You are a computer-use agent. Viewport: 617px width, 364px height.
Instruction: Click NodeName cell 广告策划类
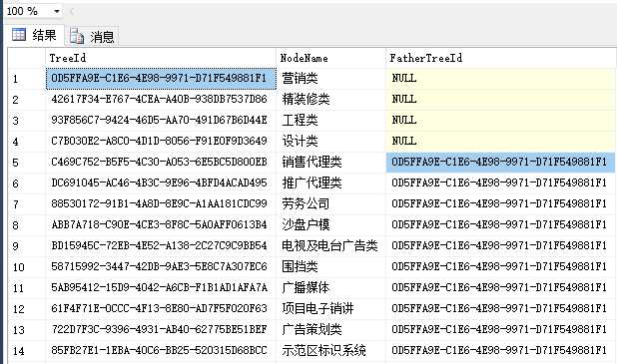point(331,329)
